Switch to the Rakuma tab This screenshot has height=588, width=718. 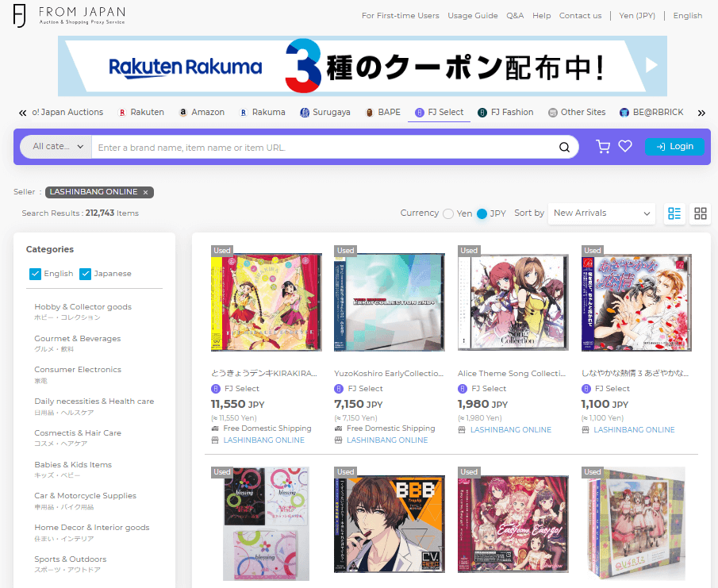click(x=263, y=112)
